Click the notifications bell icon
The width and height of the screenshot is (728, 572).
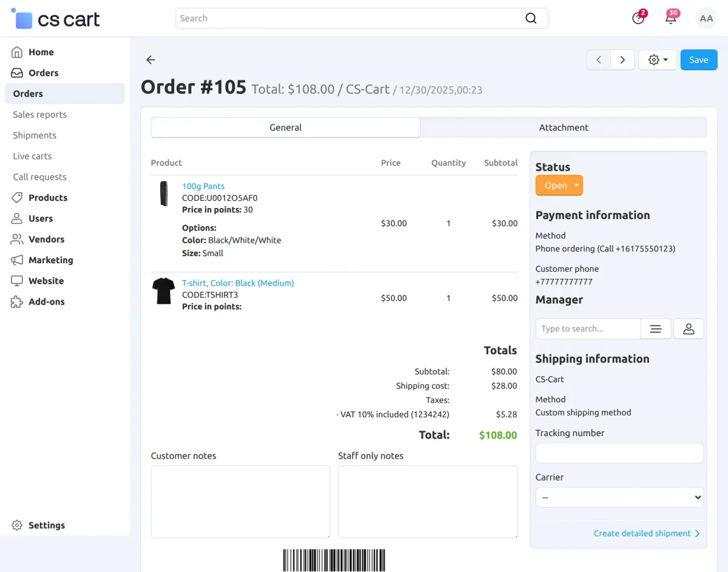tap(670, 18)
